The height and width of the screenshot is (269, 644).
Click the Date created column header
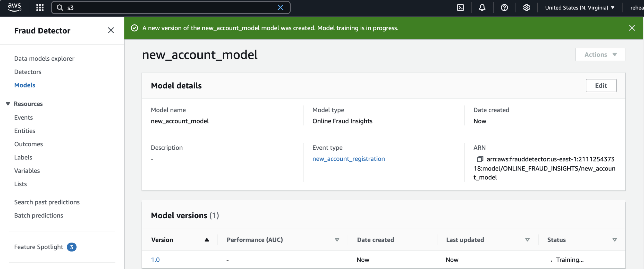pos(375,240)
